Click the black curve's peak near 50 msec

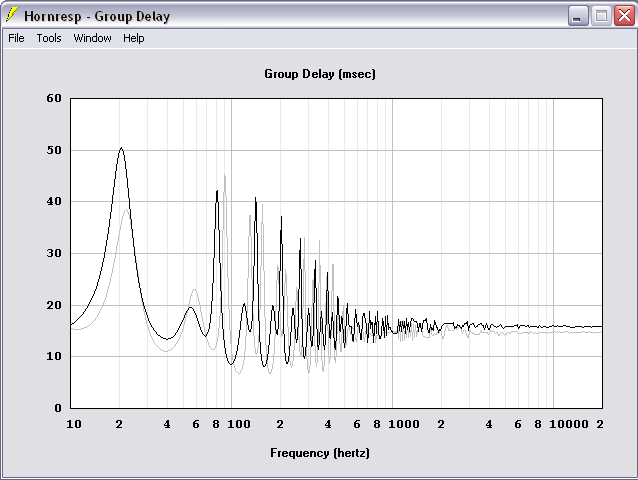121,148
